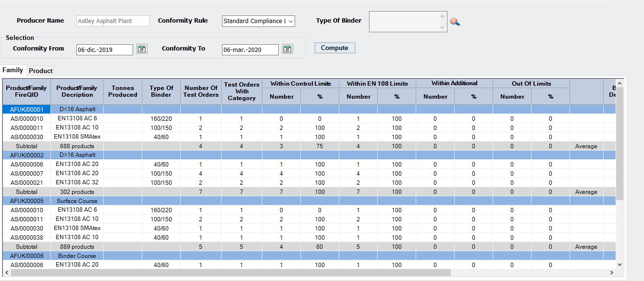The image size is (644, 281).
Task: Click the table vertical scrollbar thumb
Action: tap(619, 143)
